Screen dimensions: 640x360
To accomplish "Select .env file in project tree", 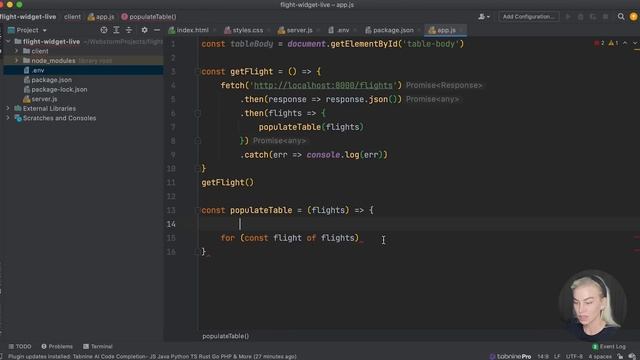I will (83, 70).
